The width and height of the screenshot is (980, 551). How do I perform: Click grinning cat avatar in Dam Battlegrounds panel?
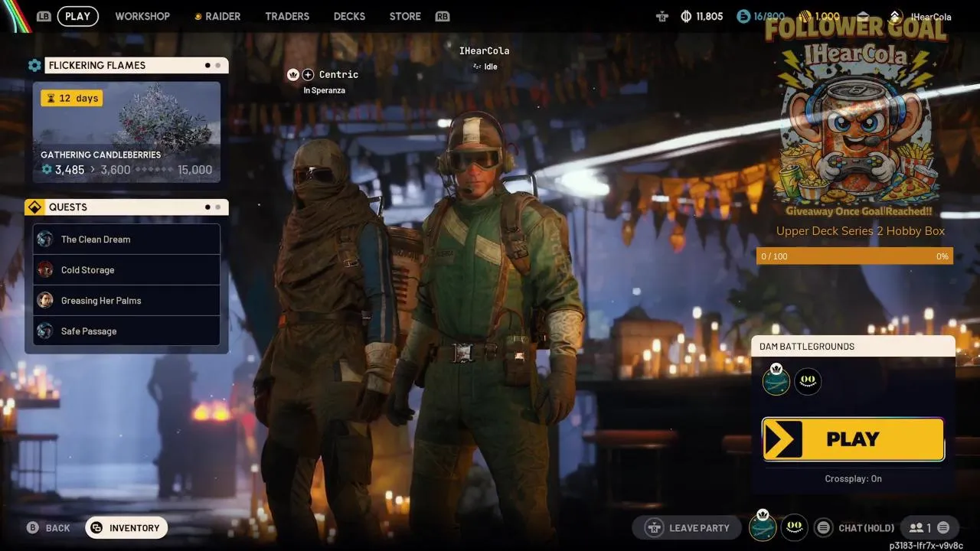(808, 381)
